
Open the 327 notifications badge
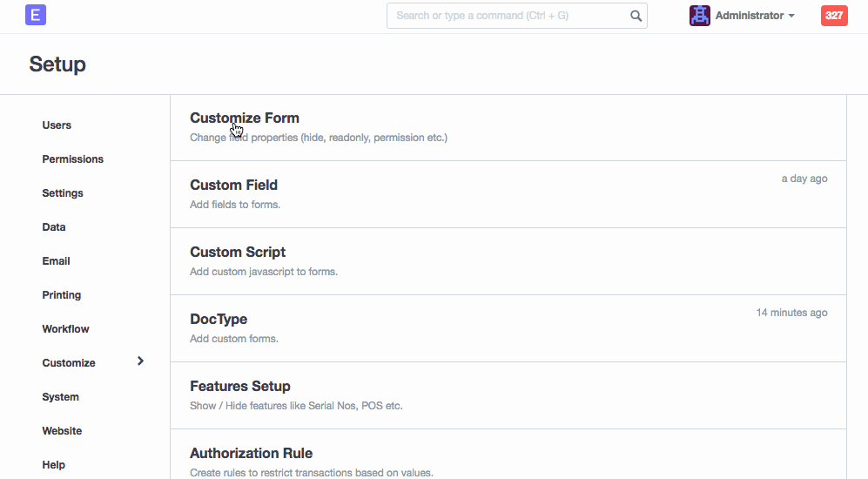tap(833, 16)
